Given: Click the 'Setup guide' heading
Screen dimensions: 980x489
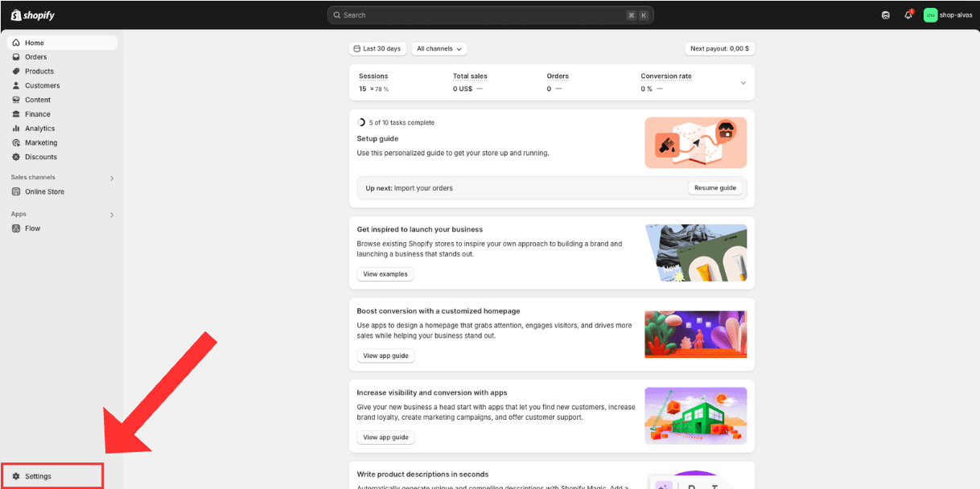Looking at the screenshot, I should 377,138.
